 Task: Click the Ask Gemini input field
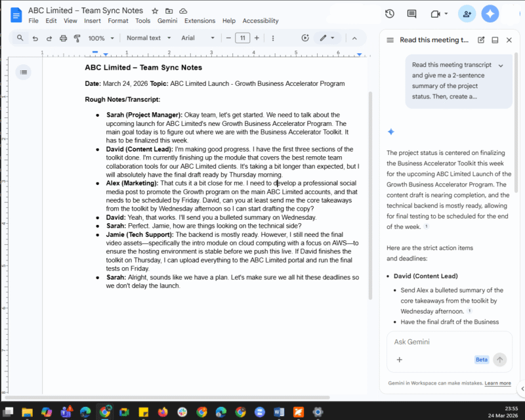(449, 342)
